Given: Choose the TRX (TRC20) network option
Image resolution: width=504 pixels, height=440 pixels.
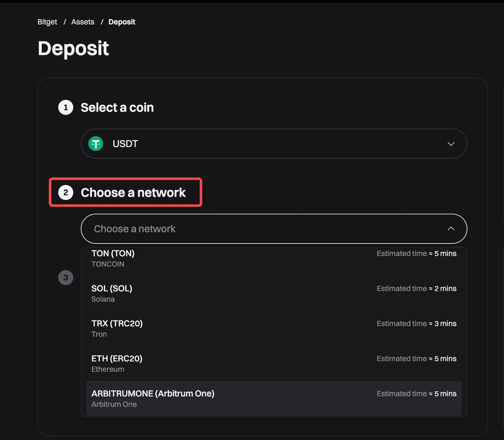Looking at the screenshot, I should (274, 329).
